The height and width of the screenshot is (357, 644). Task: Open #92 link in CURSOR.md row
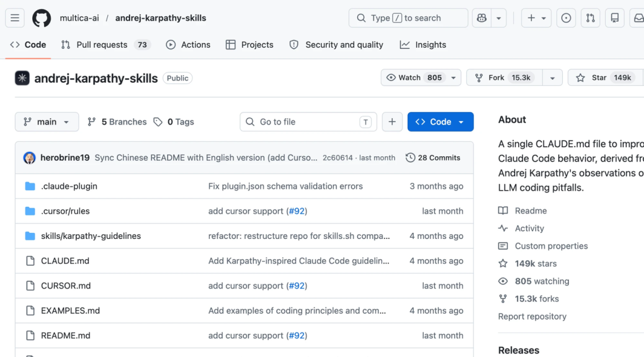click(x=296, y=285)
